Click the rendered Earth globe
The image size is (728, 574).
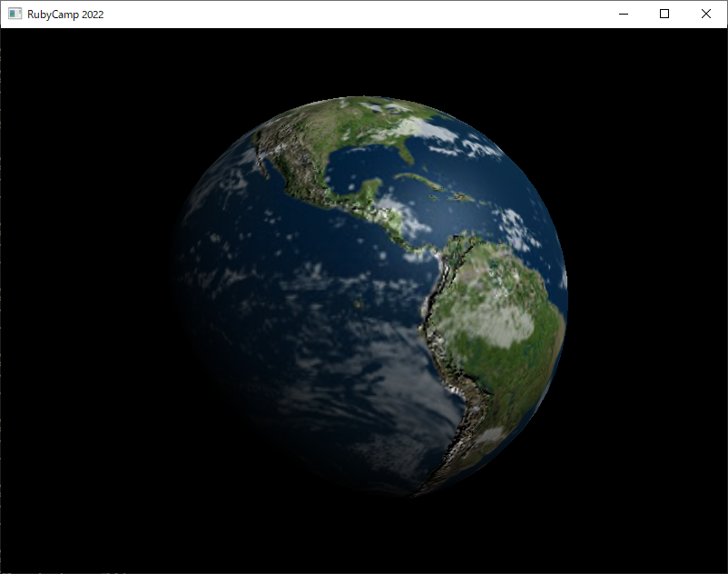(369, 297)
